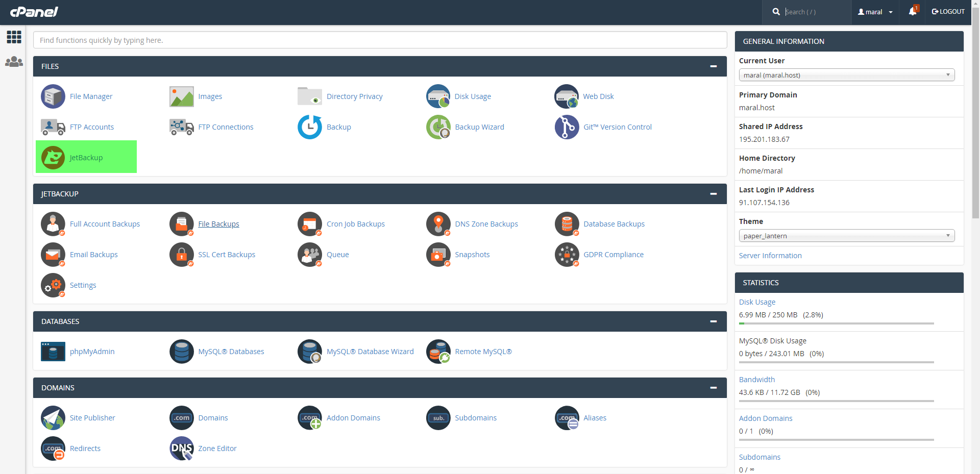Open the Database Backups icon
980x474 pixels.
[567, 224]
